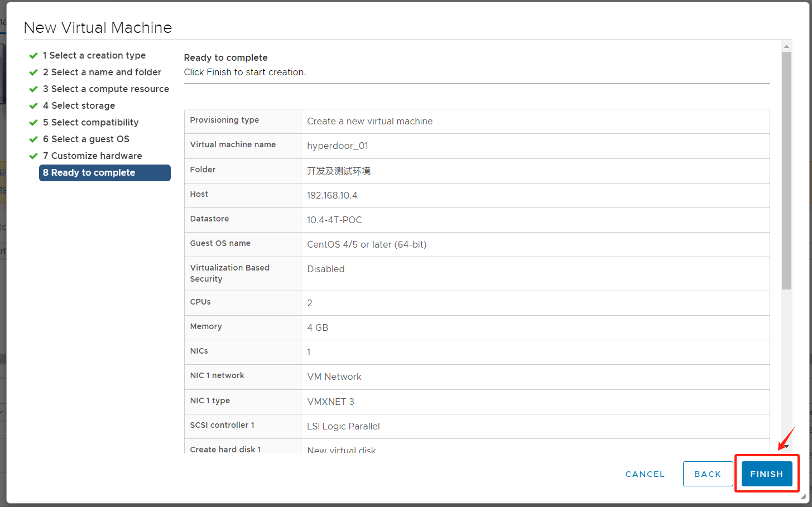The height and width of the screenshot is (507, 812).
Task: Click the 'Virtualization Based Security' label
Action: (229, 273)
